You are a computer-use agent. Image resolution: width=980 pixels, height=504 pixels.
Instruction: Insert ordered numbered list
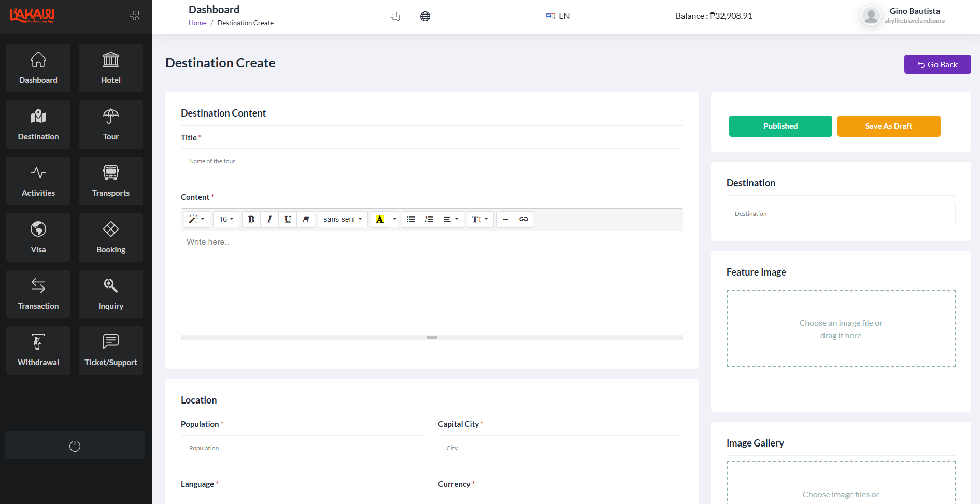tap(429, 219)
